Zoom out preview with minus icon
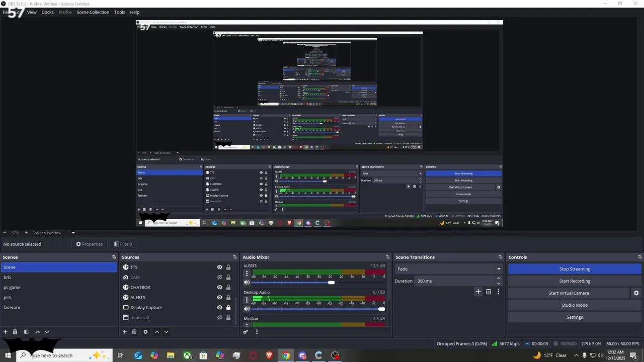 5,233
